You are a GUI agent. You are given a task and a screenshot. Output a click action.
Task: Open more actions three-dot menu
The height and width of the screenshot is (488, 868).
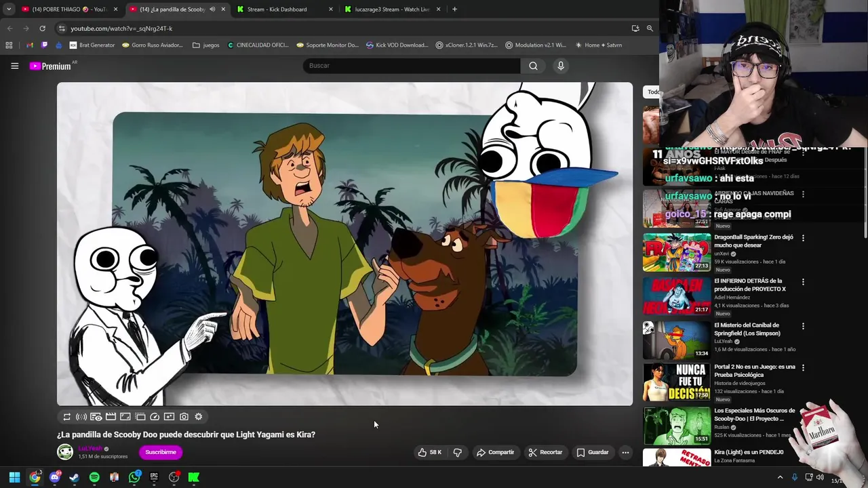click(625, 452)
